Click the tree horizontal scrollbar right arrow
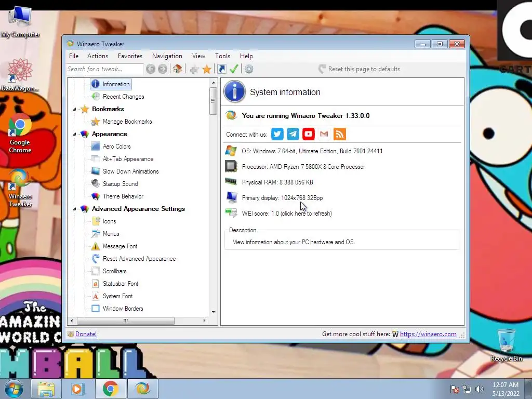Image resolution: width=532 pixels, height=399 pixels. click(204, 321)
